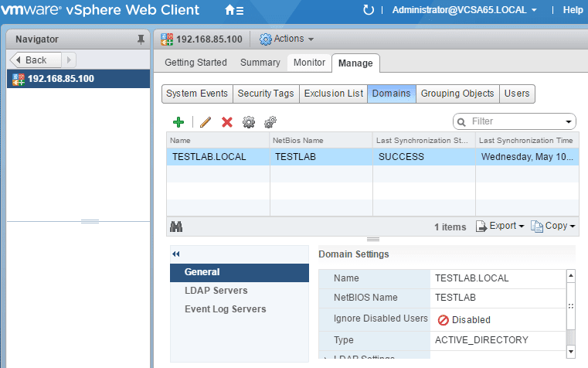Click the Back button in Navigator
This screenshot has height=368, width=588.
pos(31,60)
